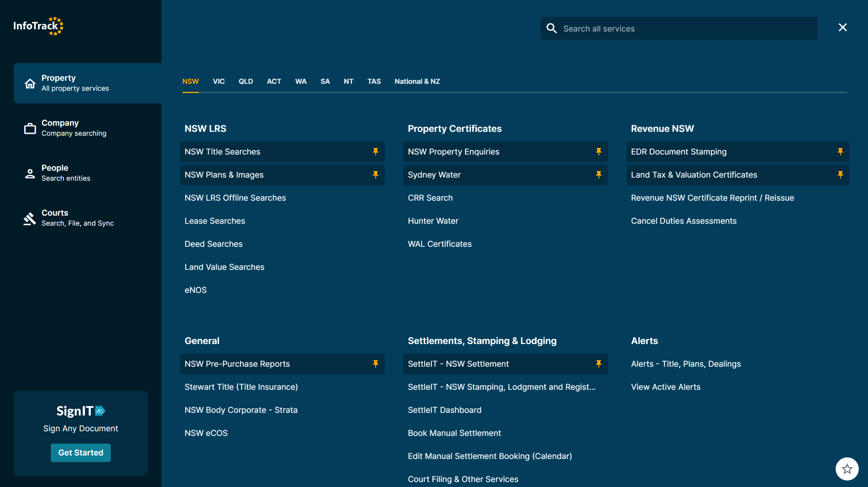Screen dimensions: 868x487
Task: Unpin SettleIT - NSW Settlement
Action: click(x=599, y=364)
